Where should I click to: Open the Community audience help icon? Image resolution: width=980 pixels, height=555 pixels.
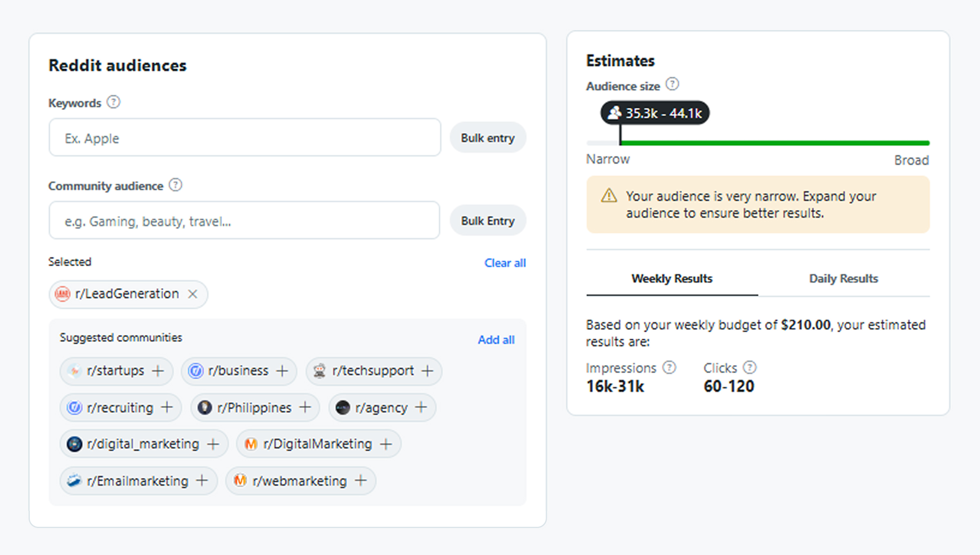pyautogui.click(x=176, y=185)
